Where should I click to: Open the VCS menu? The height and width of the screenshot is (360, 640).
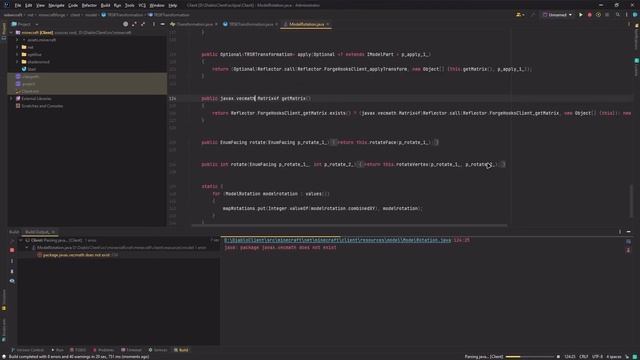point(142,5)
